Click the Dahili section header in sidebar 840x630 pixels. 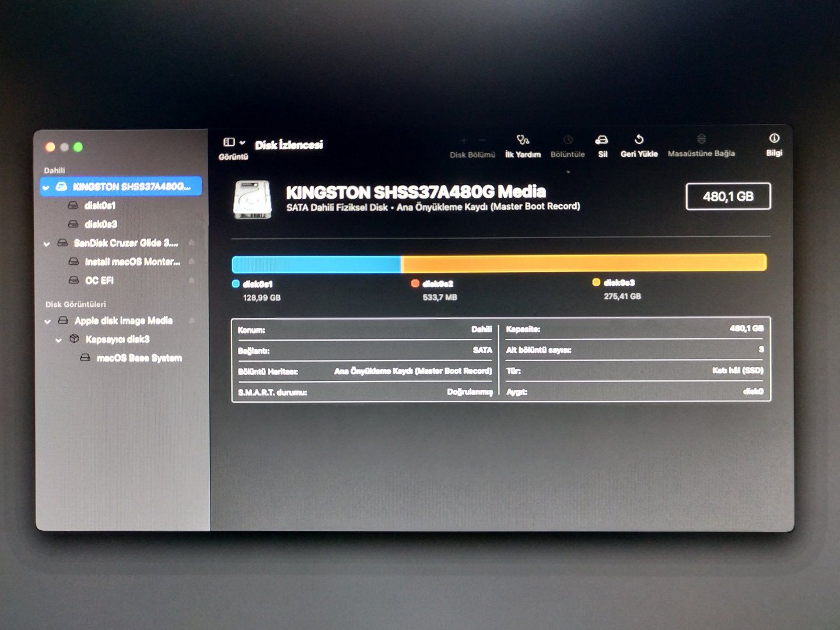pos(54,170)
